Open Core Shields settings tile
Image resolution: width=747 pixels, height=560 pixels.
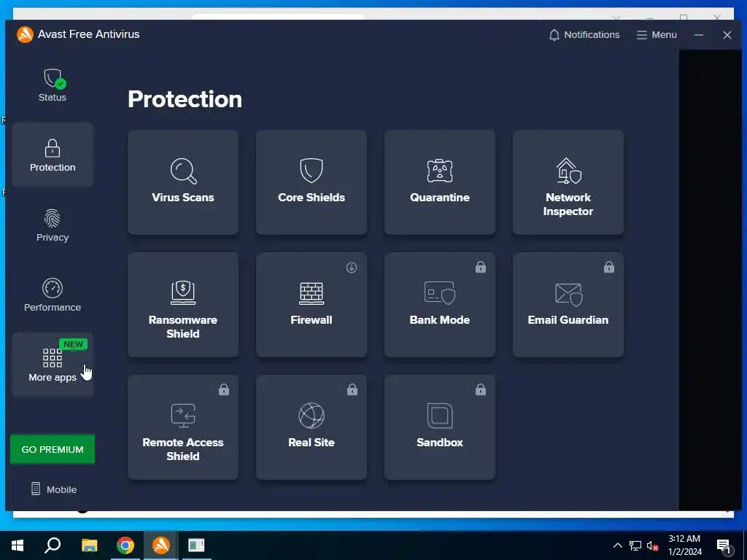coord(311,182)
